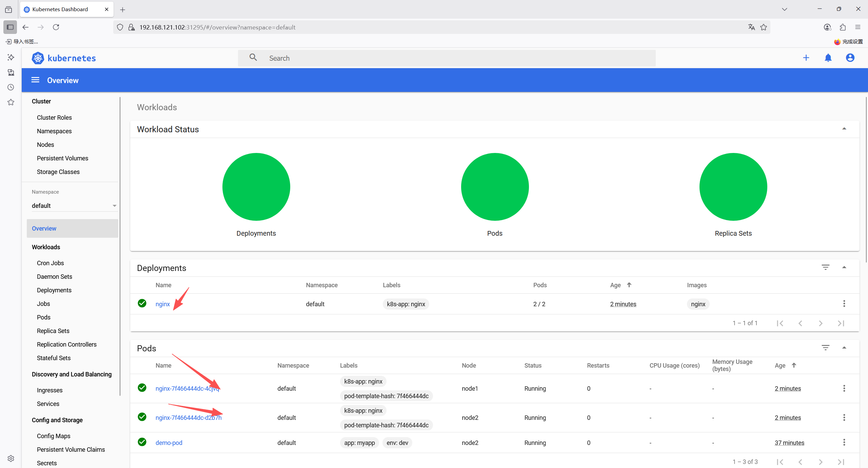
Task: Collapse the Pods card
Action: [844, 348]
